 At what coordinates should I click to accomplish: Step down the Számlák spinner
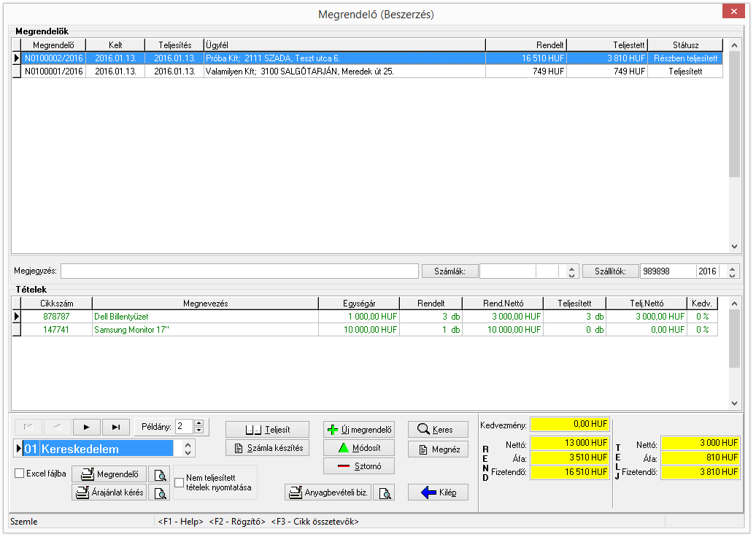(x=572, y=275)
